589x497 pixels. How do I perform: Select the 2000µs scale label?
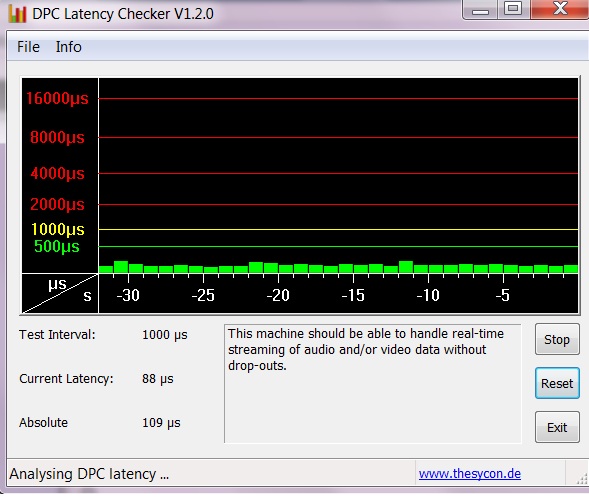pyautogui.click(x=57, y=204)
